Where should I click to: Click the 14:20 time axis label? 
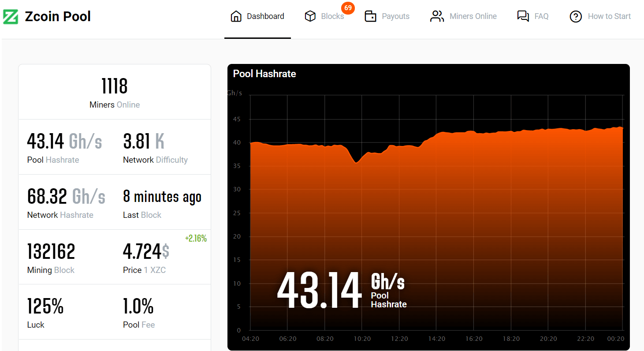(436, 339)
